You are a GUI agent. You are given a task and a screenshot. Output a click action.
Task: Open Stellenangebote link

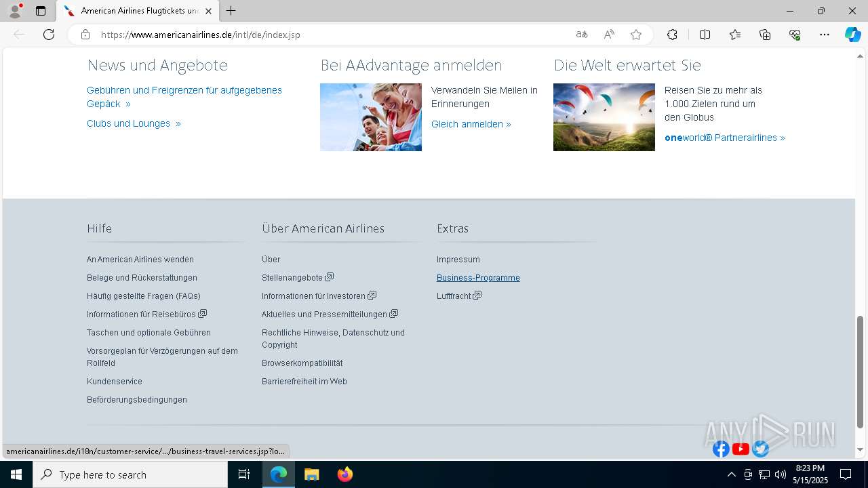pyautogui.click(x=298, y=278)
